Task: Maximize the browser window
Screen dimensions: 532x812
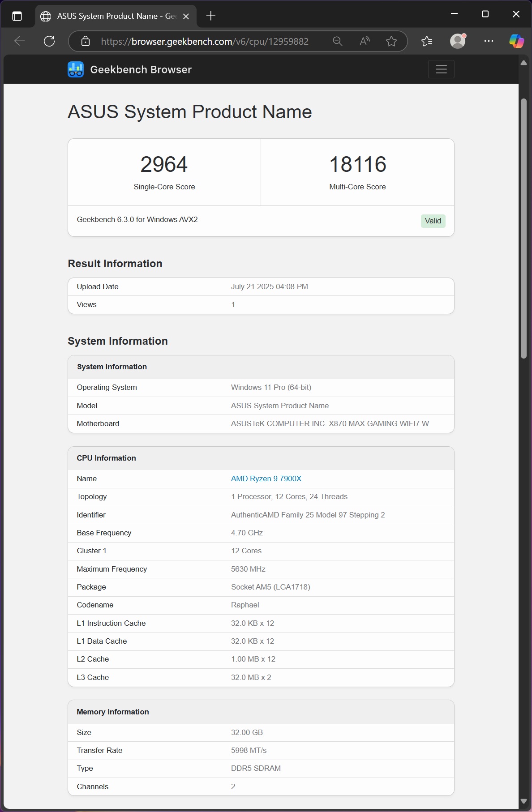Action: click(x=485, y=14)
